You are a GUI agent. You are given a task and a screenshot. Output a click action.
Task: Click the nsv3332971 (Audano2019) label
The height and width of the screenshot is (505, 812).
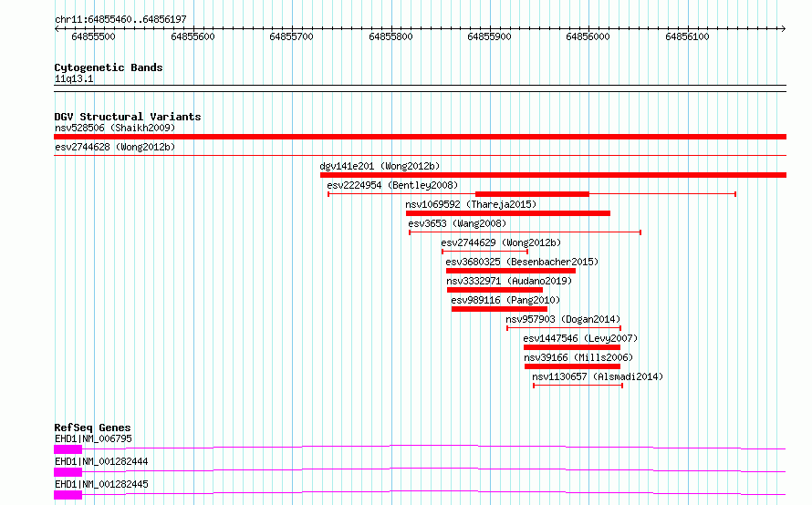pos(509,281)
